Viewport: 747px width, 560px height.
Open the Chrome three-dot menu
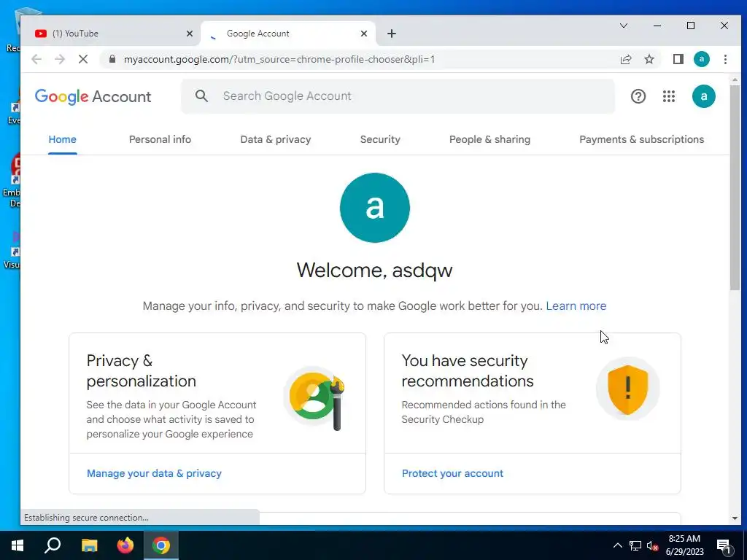coord(725,59)
